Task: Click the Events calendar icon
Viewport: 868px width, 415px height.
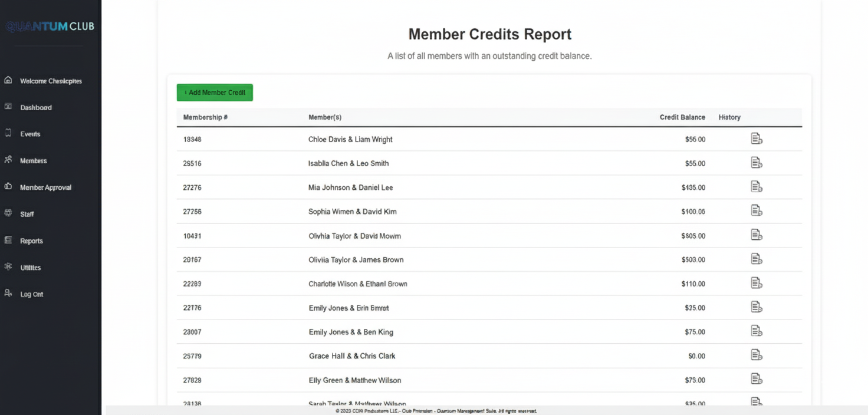Action: point(8,133)
